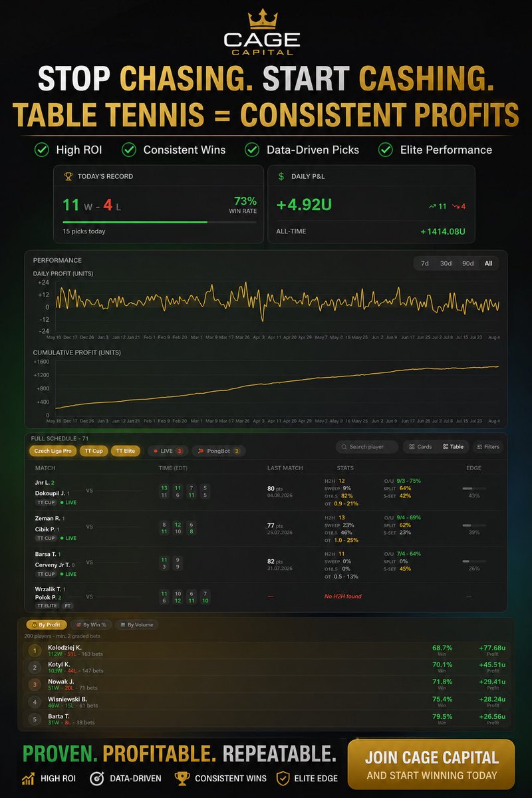Screen dimensions: 532x798
Task: Click the +77.68u profit for Kolodziej K.
Action: click(493, 647)
